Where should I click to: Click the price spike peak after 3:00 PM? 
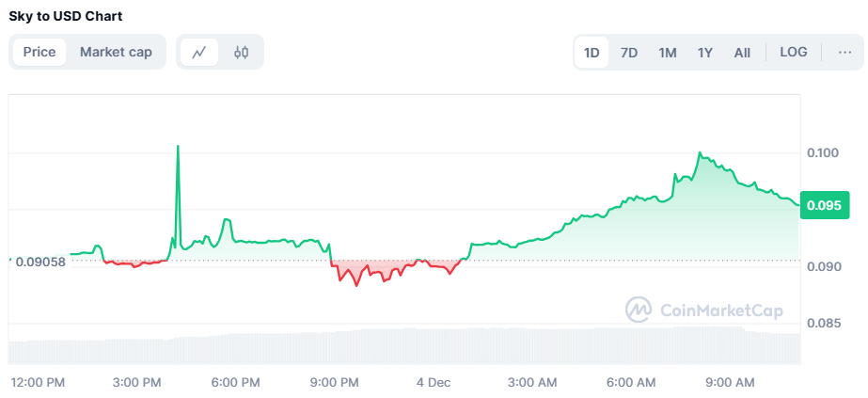pyautogui.click(x=178, y=148)
